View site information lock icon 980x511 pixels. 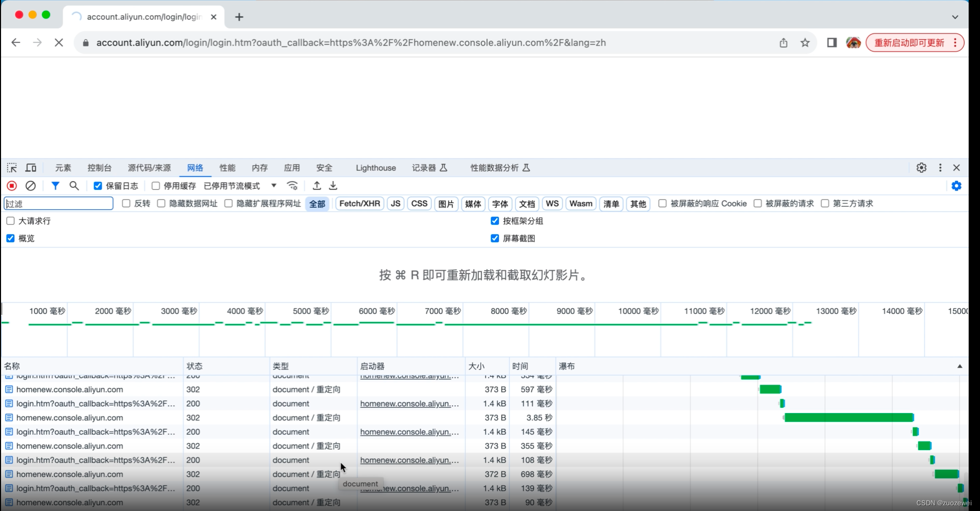tap(86, 43)
